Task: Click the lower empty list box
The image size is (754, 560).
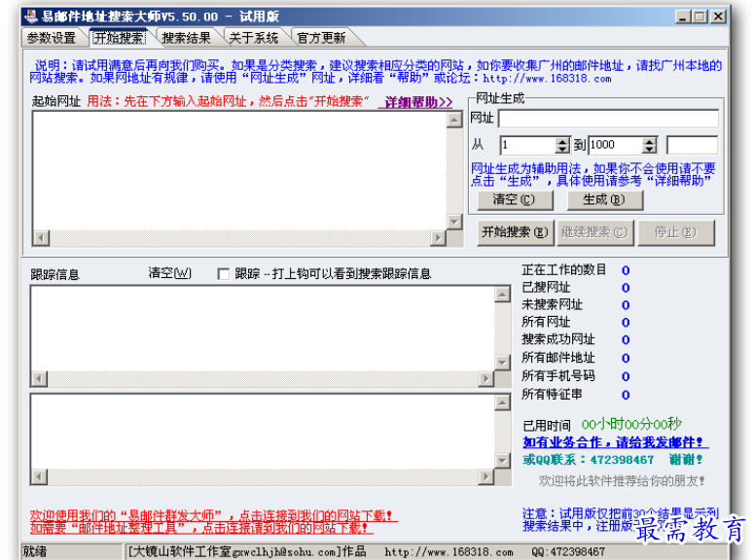Action: [x=263, y=432]
